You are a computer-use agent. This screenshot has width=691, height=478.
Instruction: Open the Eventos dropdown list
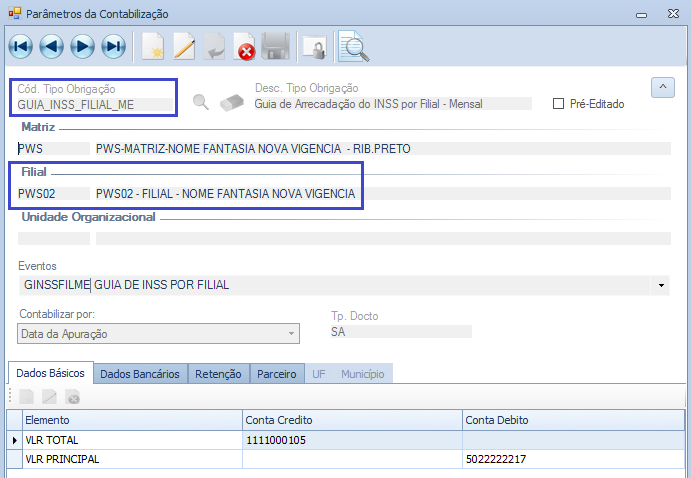661,286
